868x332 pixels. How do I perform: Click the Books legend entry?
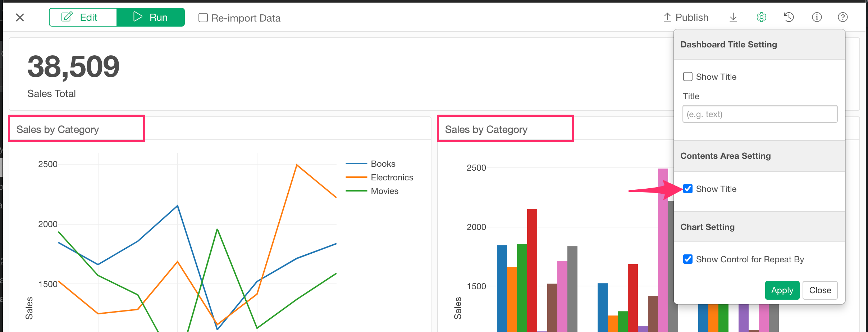tap(383, 164)
